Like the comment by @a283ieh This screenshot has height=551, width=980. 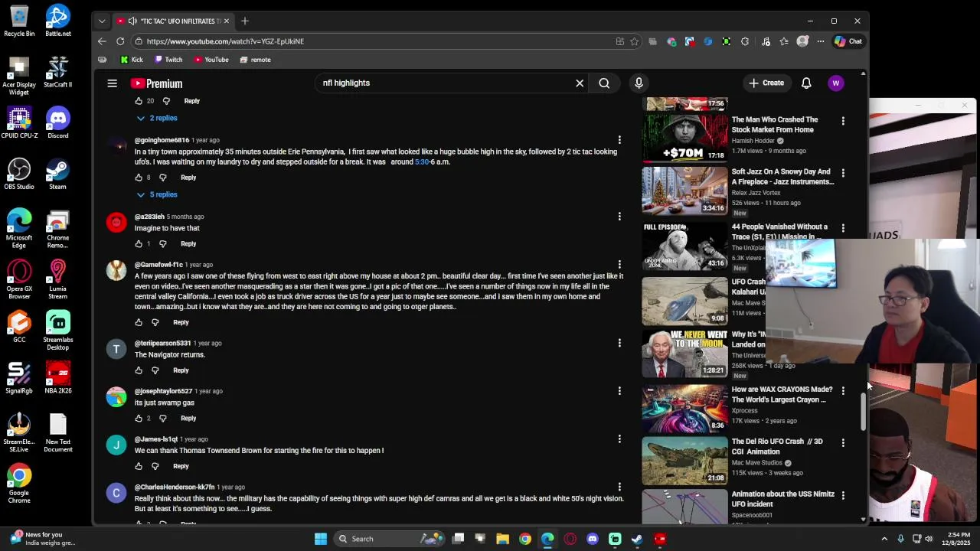[139, 243]
